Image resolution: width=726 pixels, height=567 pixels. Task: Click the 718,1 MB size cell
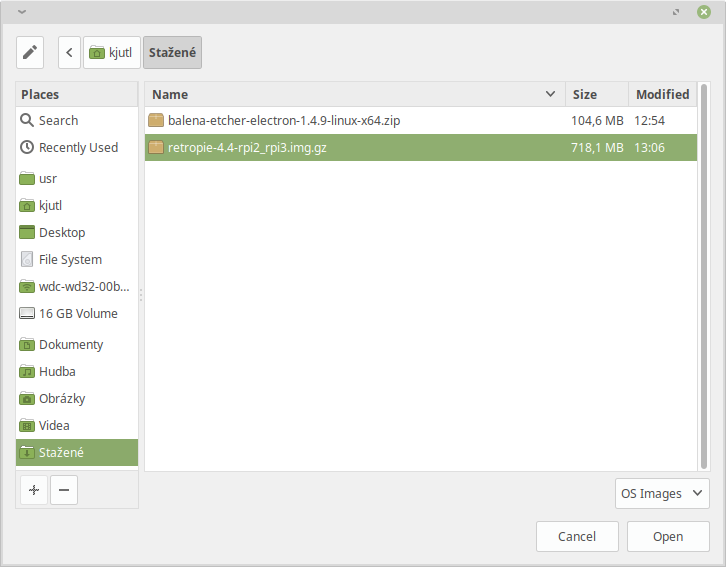597,148
